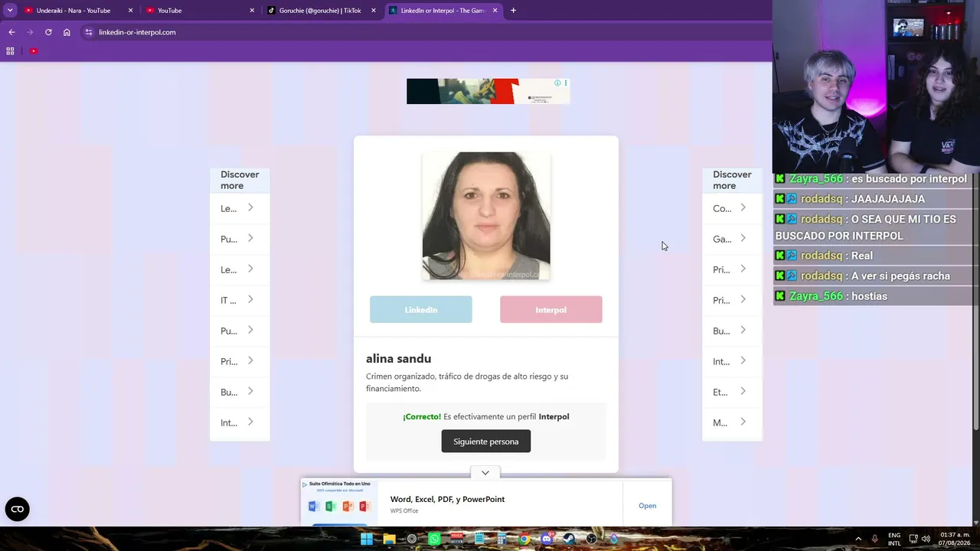Click "Word, Excel, PDF, y PowerPoint" ad title
Image resolution: width=980 pixels, height=551 pixels.
[447, 499]
